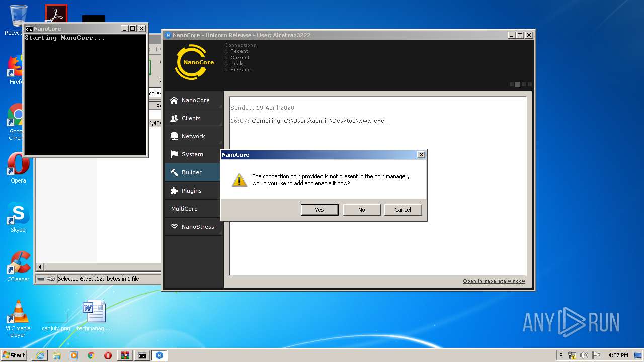644x362 pixels.
Task: Click the highlighted page indicator square in header
Action: [x=518, y=84]
